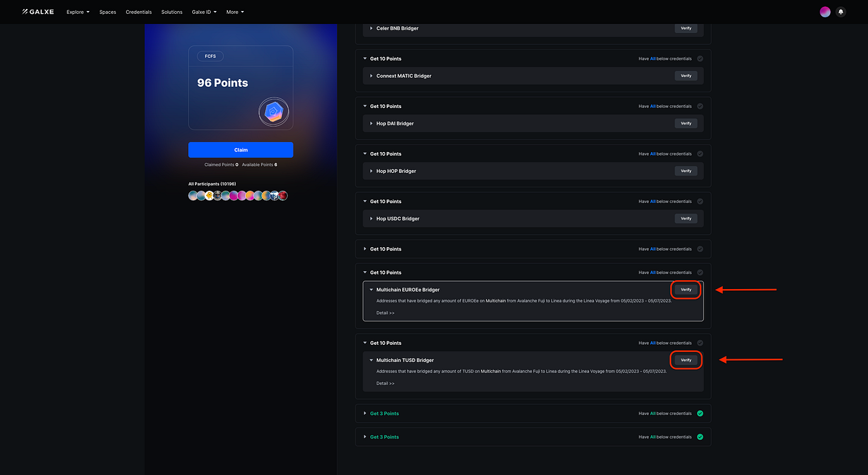Click status check icon for Multichain TUSD group

700,342
